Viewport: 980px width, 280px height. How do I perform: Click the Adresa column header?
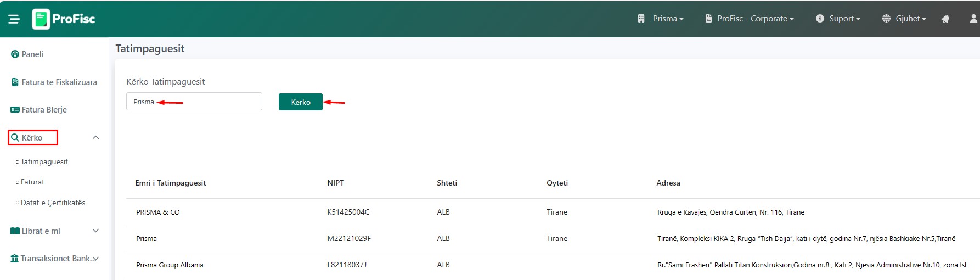pyautogui.click(x=668, y=183)
